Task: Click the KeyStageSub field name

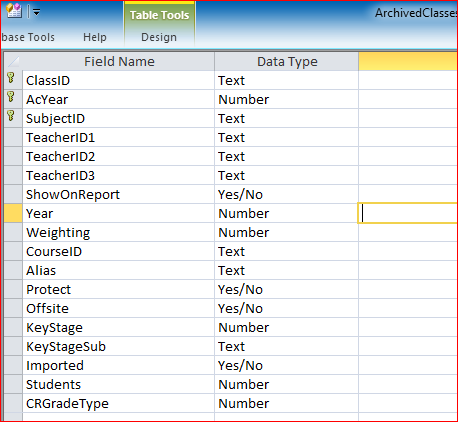Action: 66,347
